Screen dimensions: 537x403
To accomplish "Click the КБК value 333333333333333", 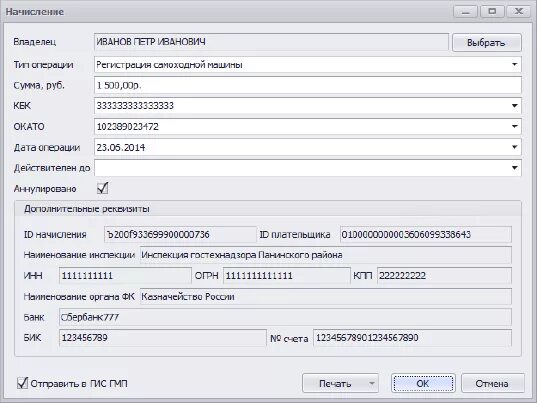I will (x=135, y=106).
